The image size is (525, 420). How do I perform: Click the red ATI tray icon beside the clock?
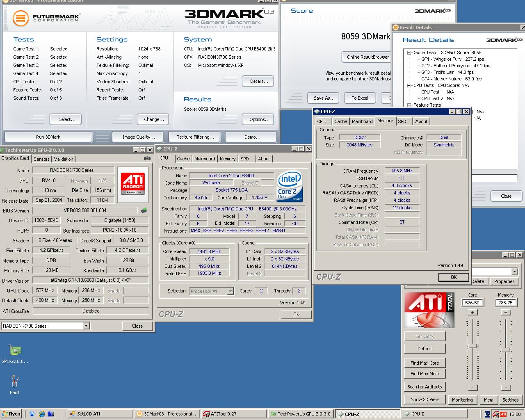click(503, 414)
